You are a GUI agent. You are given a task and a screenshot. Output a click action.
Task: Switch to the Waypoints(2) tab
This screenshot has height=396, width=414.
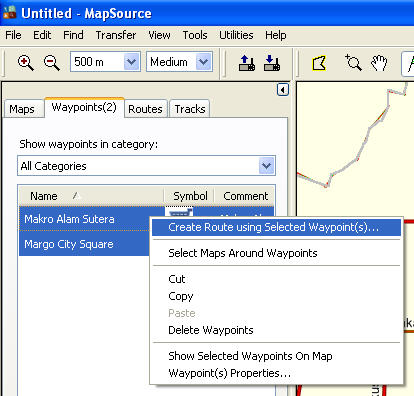(x=84, y=107)
